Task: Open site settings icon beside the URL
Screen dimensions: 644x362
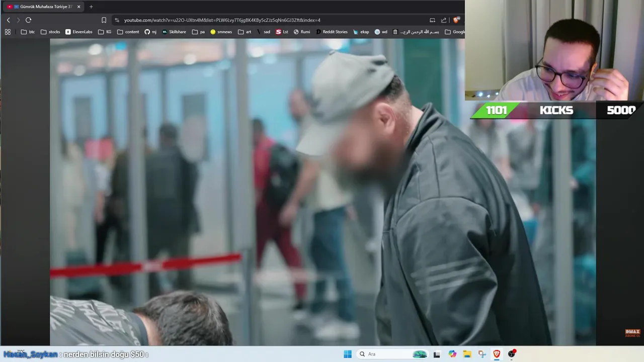Action: [x=117, y=20]
